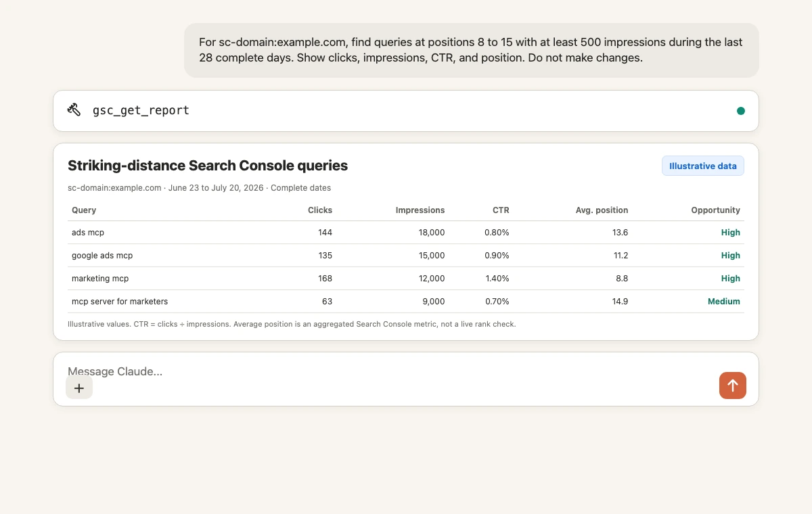This screenshot has height=514, width=812.
Task: Click CTR value 0.80%
Action: coord(497,233)
